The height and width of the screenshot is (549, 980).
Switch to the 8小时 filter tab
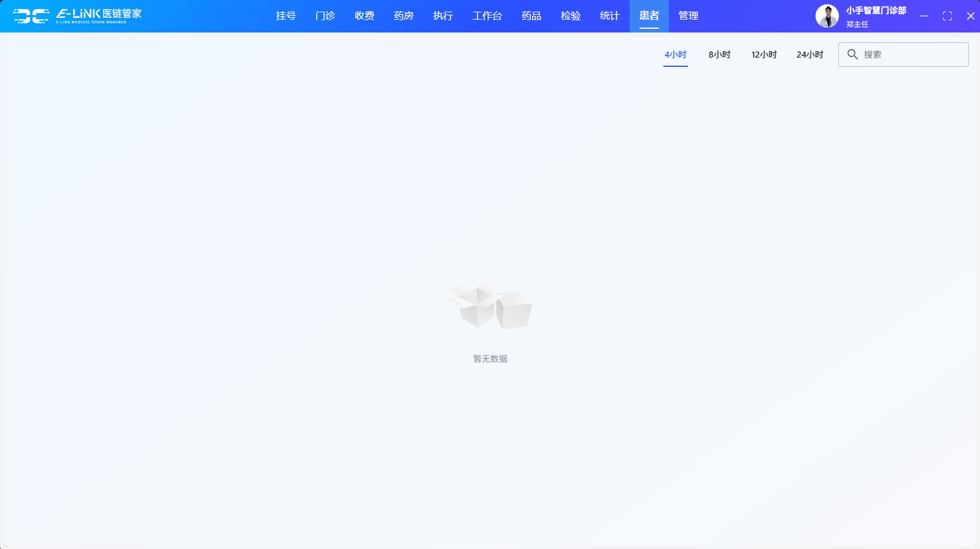click(719, 55)
